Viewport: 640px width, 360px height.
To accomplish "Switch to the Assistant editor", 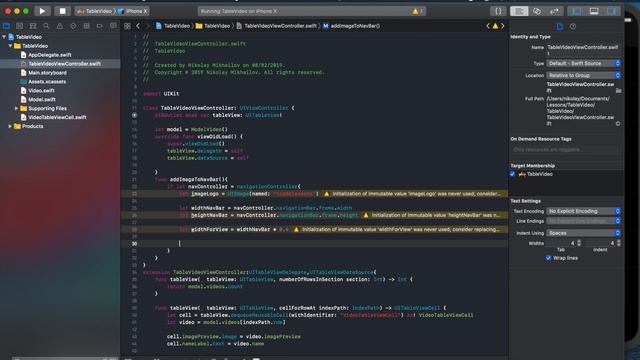I will (x=537, y=11).
